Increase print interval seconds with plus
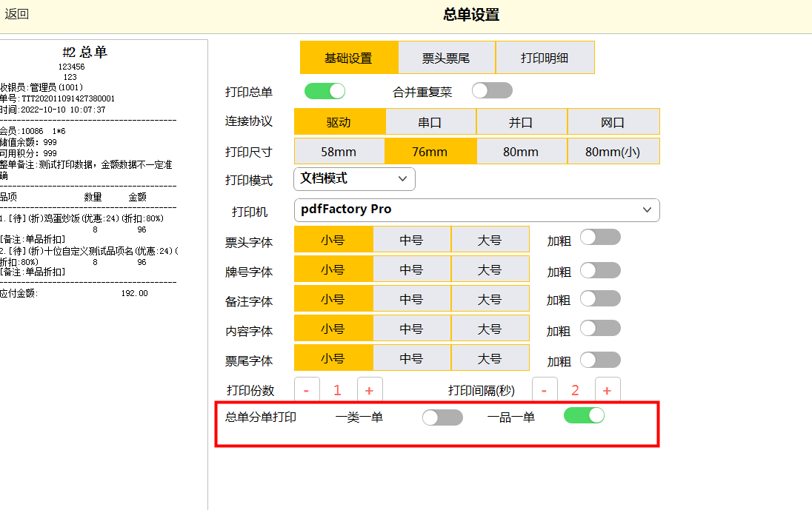 pyautogui.click(x=608, y=390)
